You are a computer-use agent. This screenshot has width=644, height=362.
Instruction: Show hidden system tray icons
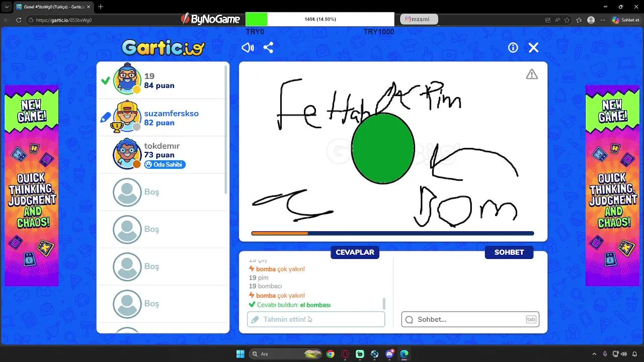tap(594, 354)
